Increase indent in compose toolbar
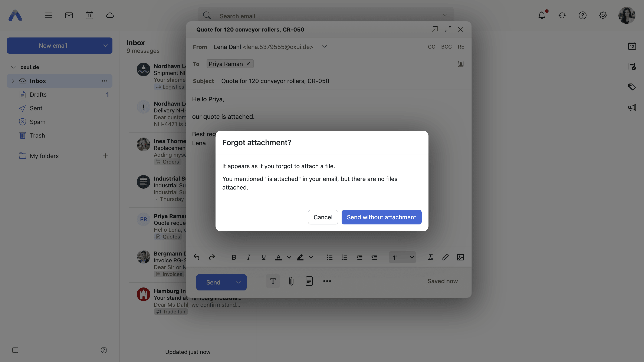This screenshot has height=362, width=644. 374,257
